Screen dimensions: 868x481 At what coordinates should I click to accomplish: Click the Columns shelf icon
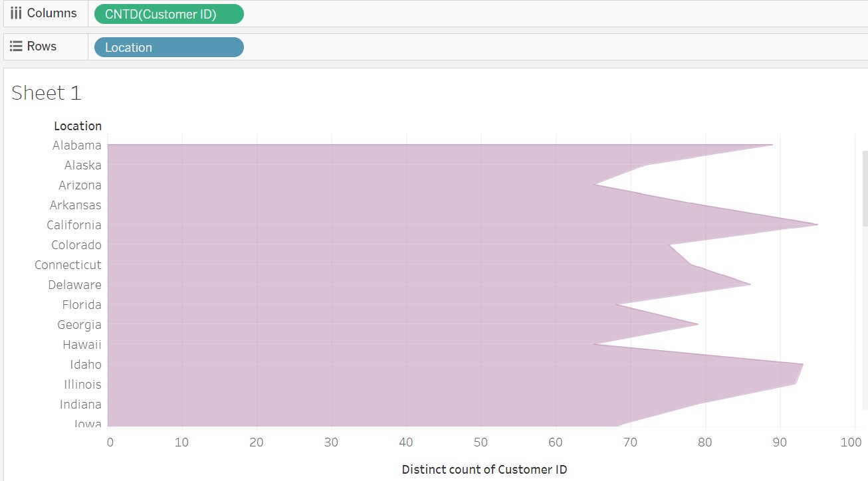pyautogui.click(x=17, y=13)
